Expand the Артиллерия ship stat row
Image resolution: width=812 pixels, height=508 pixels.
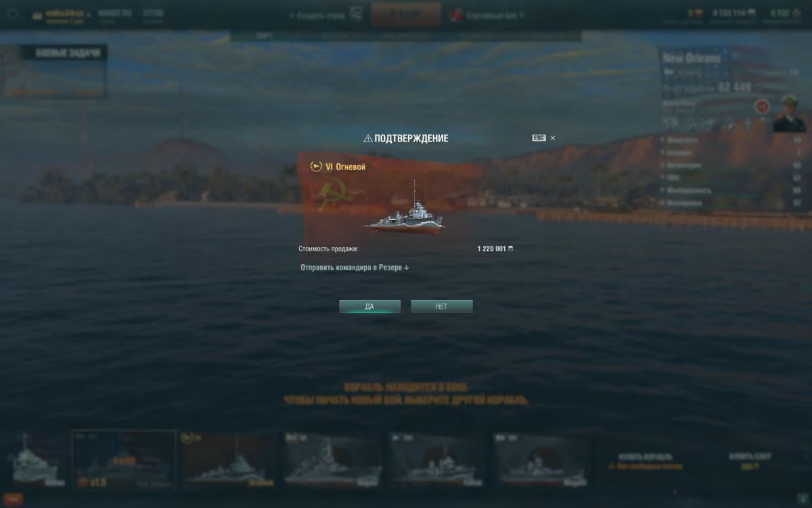tap(721, 165)
